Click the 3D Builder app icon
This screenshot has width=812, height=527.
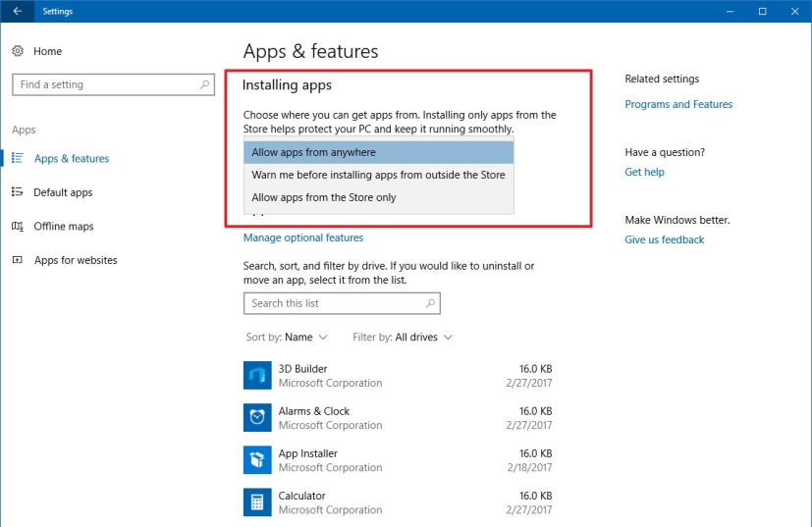pyautogui.click(x=257, y=375)
